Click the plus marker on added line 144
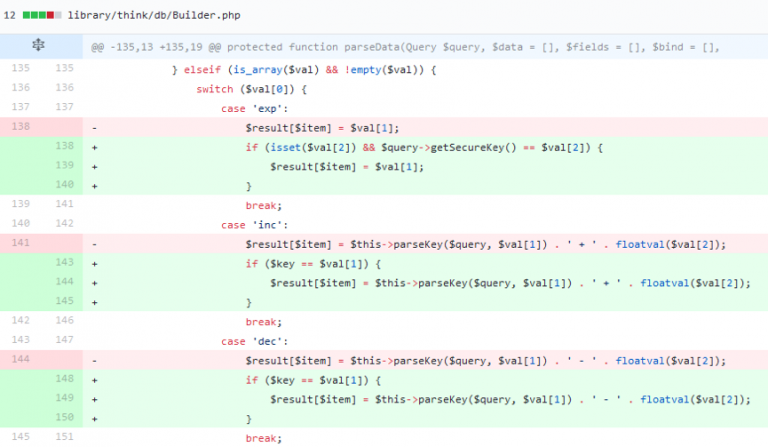Screen dimensions: 768x447 94,283
